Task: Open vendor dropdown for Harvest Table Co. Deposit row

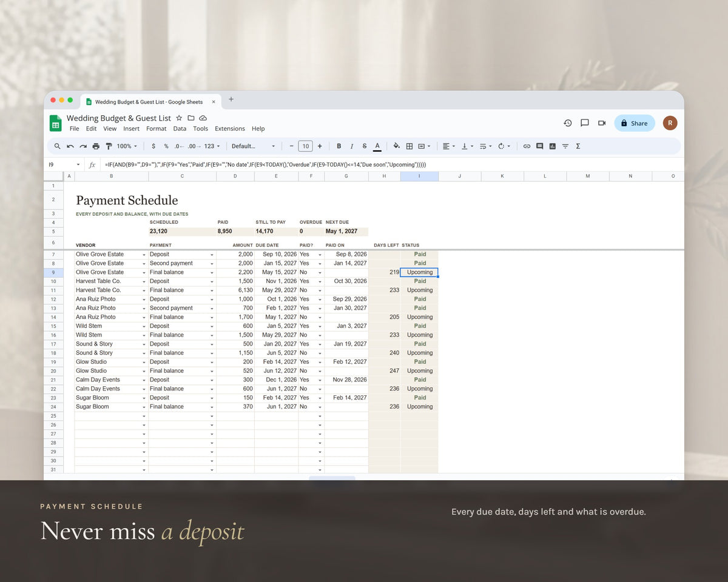Action: [x=144, y=281]
